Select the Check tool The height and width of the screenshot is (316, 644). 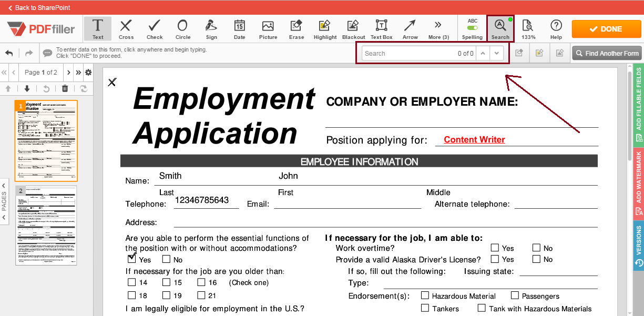click(x=155, y=29)
